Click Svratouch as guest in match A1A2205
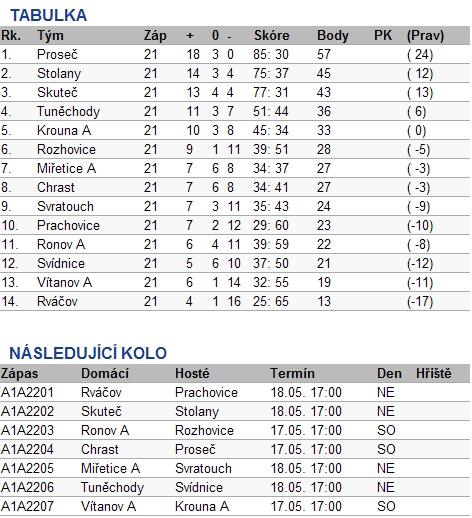Image resolution: width=472 pixels, height=518 pixels. [203, 468]
